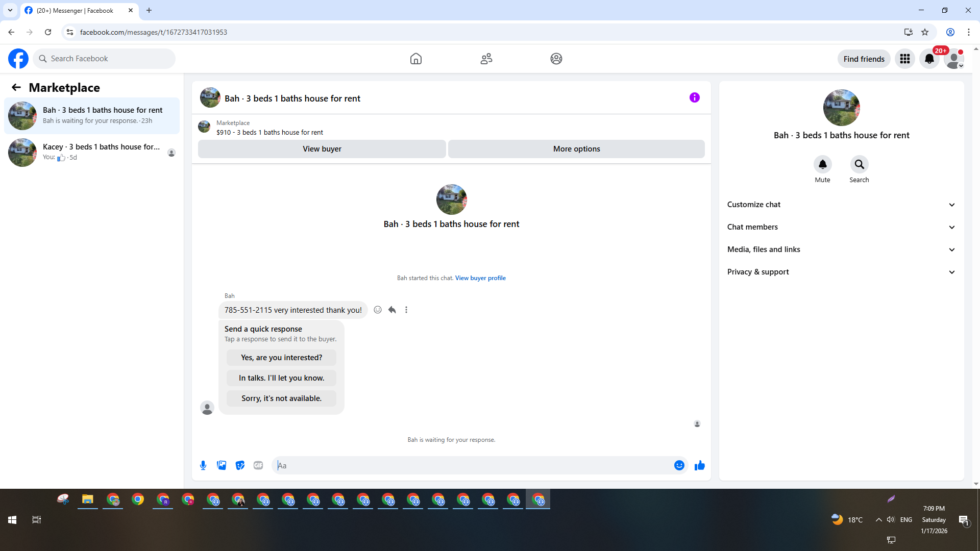Mute this conversation with bell button
The height and width of the screenshot is (551, 980).
(822, 164)
